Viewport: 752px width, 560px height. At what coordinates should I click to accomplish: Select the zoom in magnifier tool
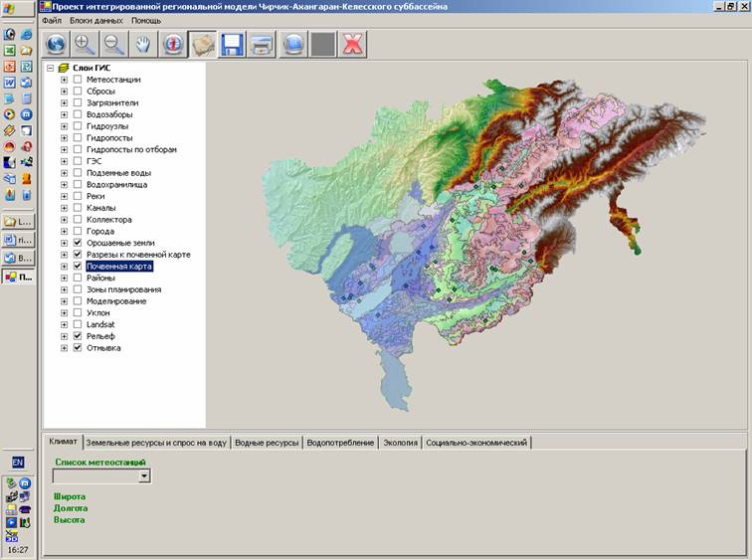tap(85, 44)
